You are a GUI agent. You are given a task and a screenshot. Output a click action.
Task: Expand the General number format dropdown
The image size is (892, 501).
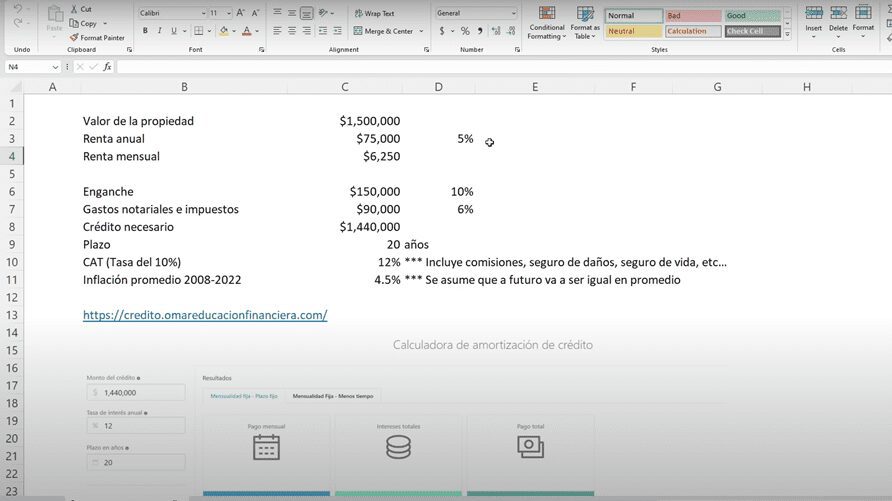(514, 14)
